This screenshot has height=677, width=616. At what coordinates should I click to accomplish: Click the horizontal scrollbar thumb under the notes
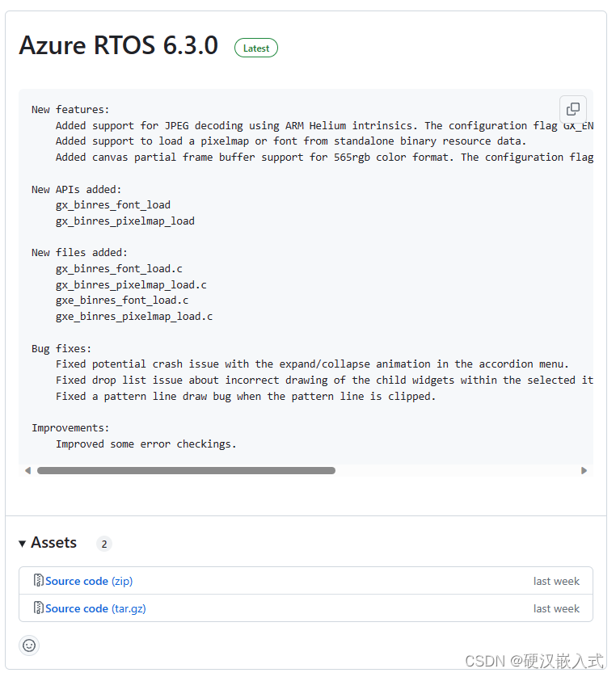pyautogui.click(x=186, y=471)
